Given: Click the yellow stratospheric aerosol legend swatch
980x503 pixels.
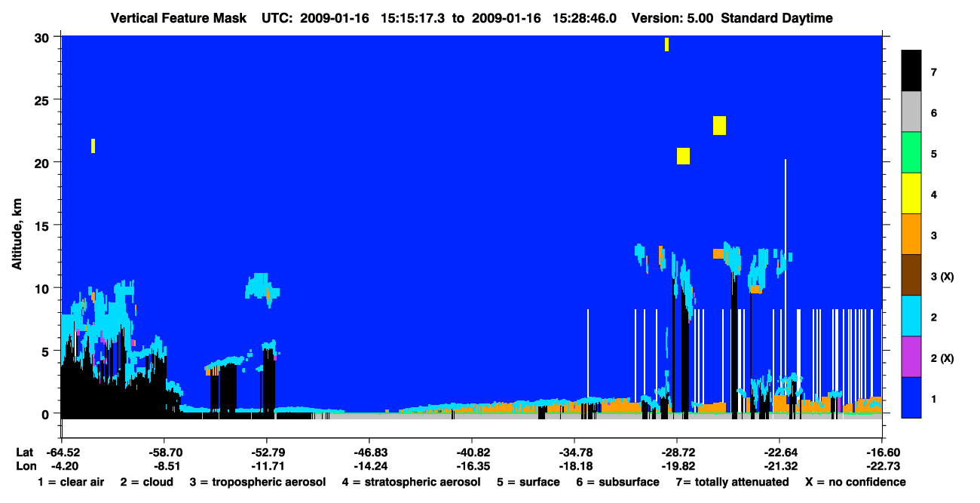Looking at the screenshot, I should click(911, 194).
